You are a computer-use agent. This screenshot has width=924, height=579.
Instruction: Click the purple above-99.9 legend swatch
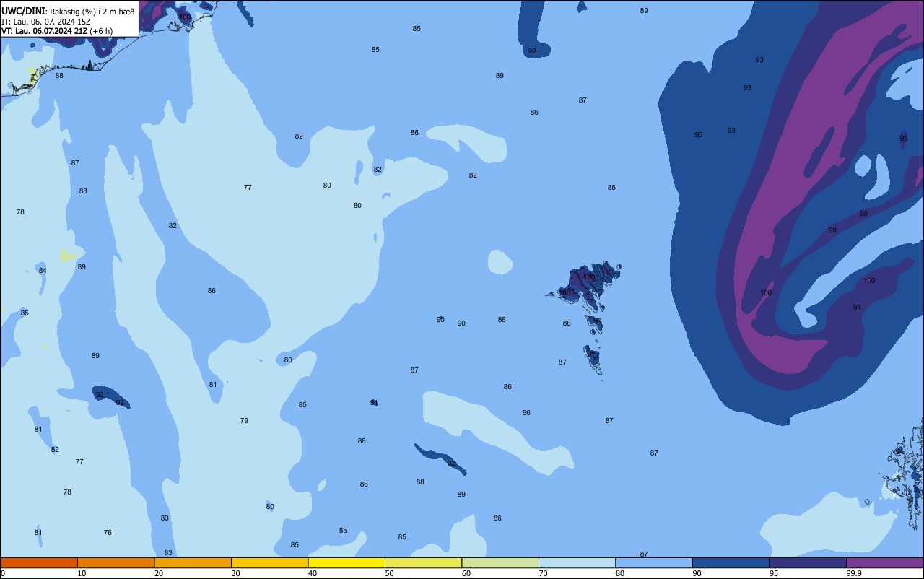click(884, 562)
